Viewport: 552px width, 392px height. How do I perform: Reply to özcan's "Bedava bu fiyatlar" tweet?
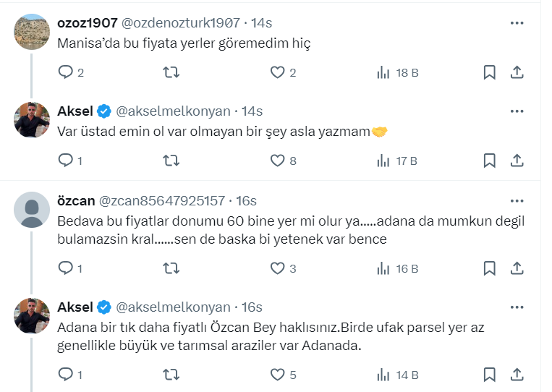pyautogui.click(x=66, y=268)
